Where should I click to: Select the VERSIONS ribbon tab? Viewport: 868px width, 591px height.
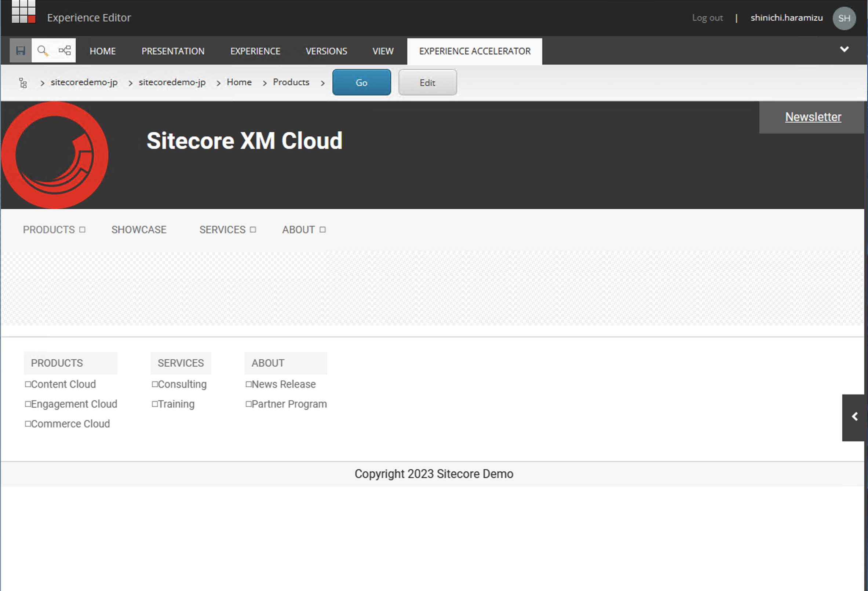click(x=326, y=51)
